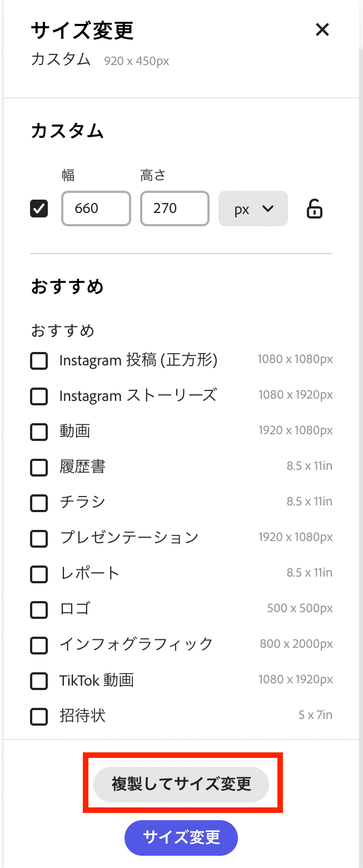The height and width of the screenshot is (868, 363).
Task: Toggle the aspect ratio lock icon
Action: coord(315,209)
